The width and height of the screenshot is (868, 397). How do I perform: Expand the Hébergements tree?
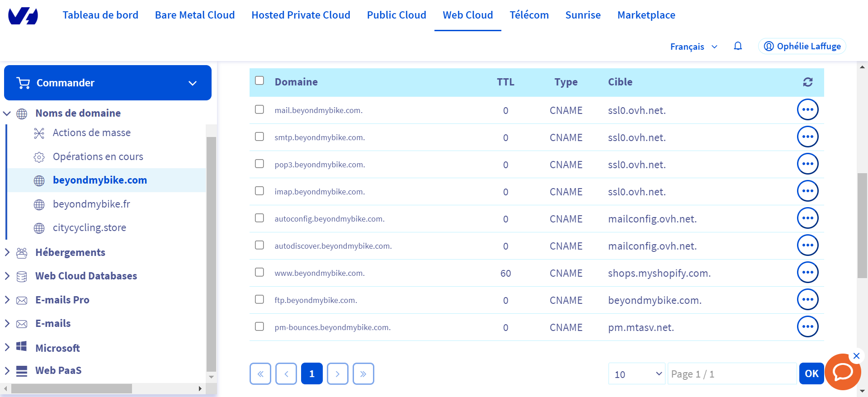click(x=7, y=252)
